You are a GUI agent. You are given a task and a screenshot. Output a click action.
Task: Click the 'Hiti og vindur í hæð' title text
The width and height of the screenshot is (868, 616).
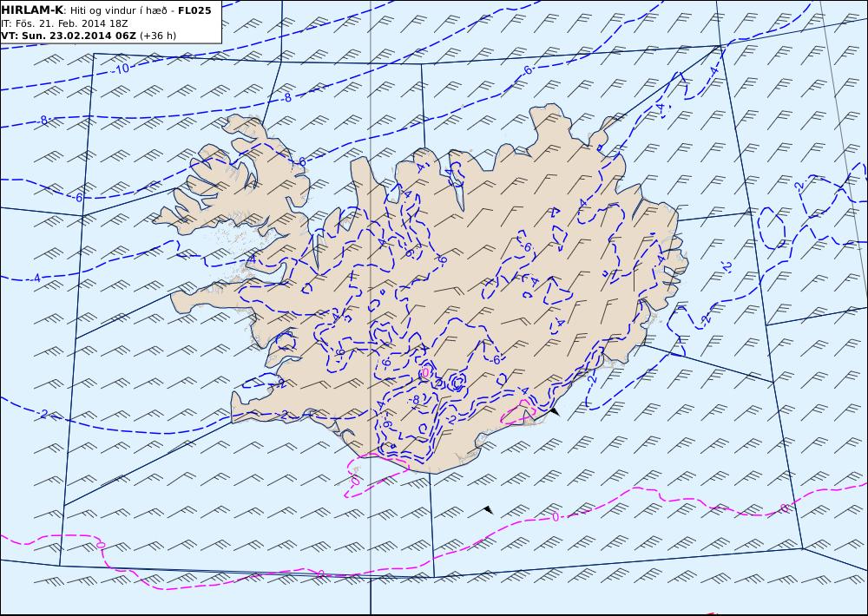(118, 10)
